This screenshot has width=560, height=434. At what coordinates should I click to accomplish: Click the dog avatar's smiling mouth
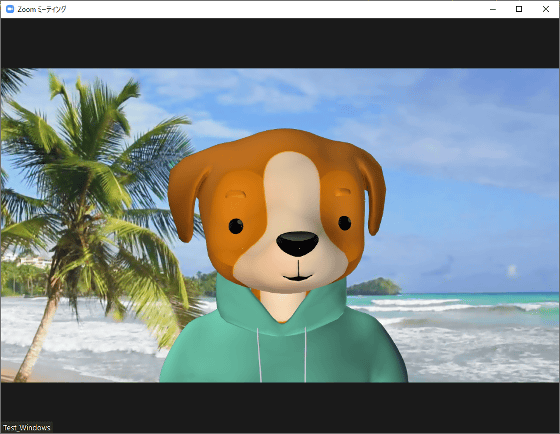298,277
